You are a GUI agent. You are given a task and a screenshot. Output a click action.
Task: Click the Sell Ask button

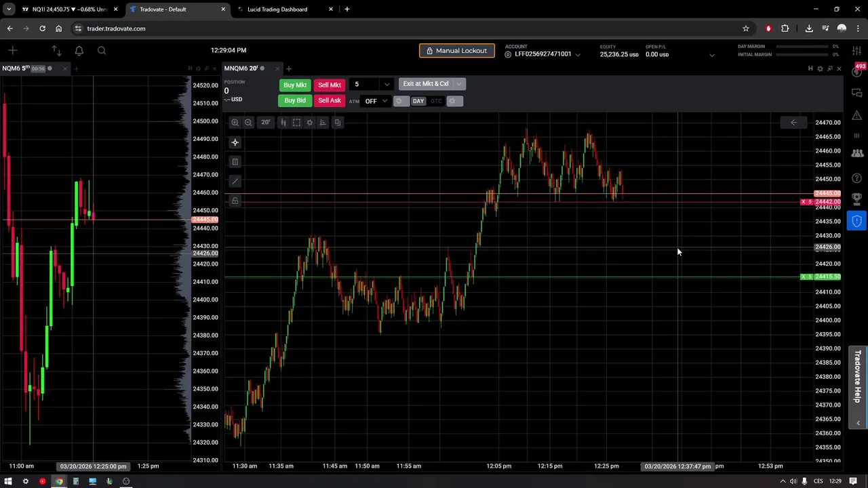click(x=330, y=100)
